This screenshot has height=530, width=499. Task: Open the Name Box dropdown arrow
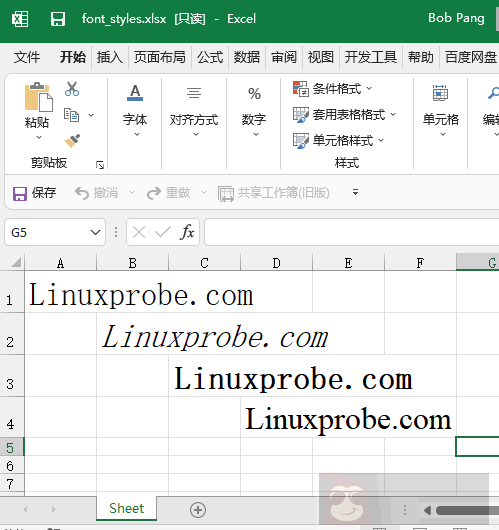(x=95, y=233)
